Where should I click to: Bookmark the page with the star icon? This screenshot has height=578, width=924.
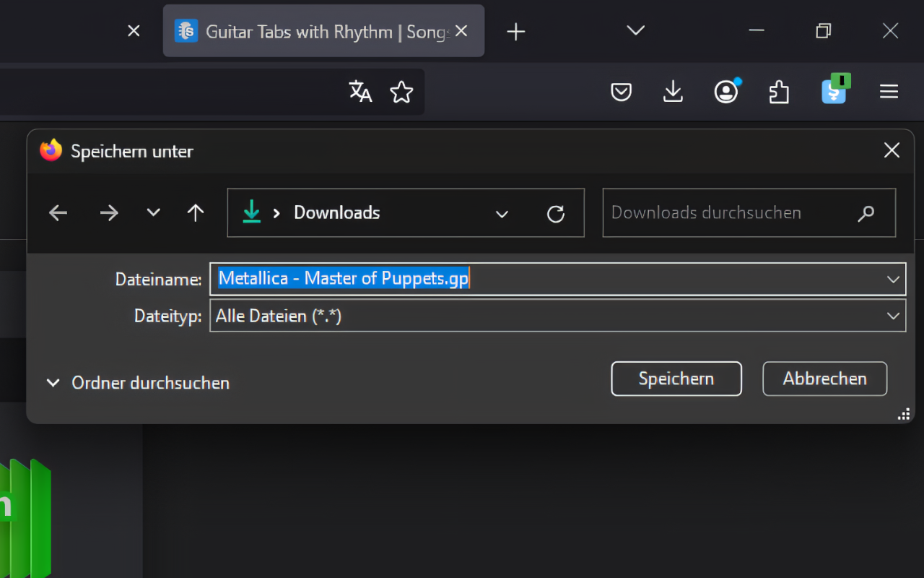point(401,92)
